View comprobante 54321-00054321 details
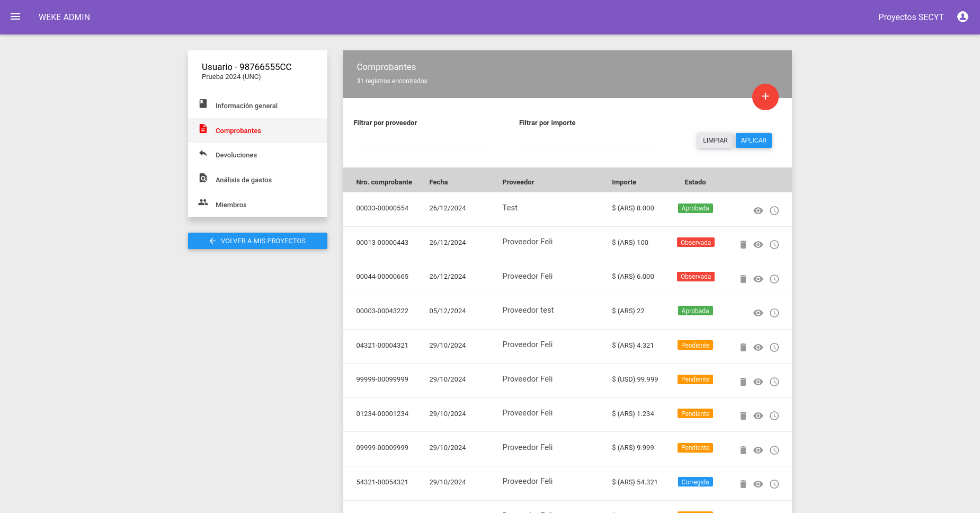This screenshot has width=980, height=513. [x=758, y=484]
